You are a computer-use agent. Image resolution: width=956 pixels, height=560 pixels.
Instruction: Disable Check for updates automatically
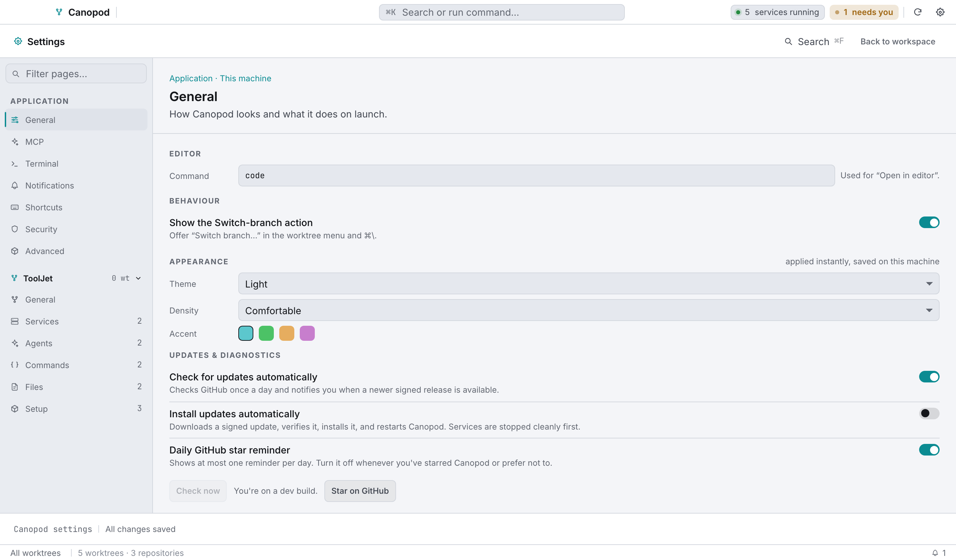[x=929, y=376]
